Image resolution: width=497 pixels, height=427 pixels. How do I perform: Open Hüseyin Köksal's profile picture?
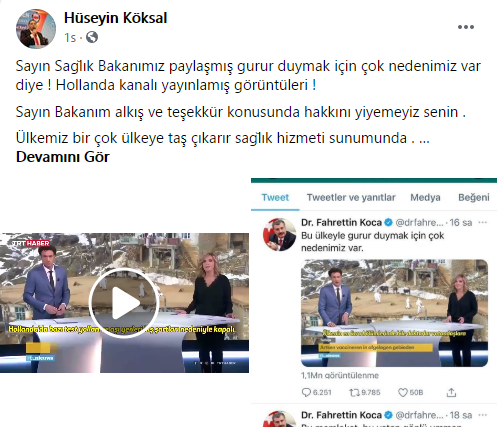[x=36, y=29]
